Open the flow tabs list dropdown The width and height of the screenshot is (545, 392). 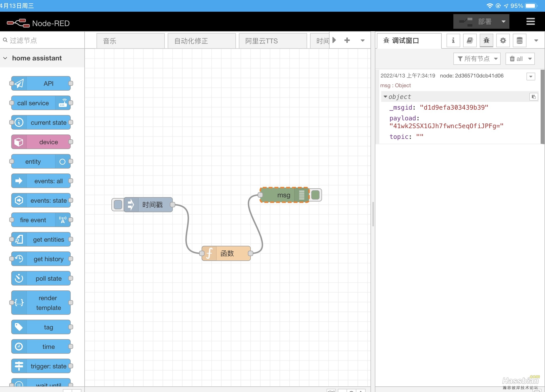[x=363, y=40]
